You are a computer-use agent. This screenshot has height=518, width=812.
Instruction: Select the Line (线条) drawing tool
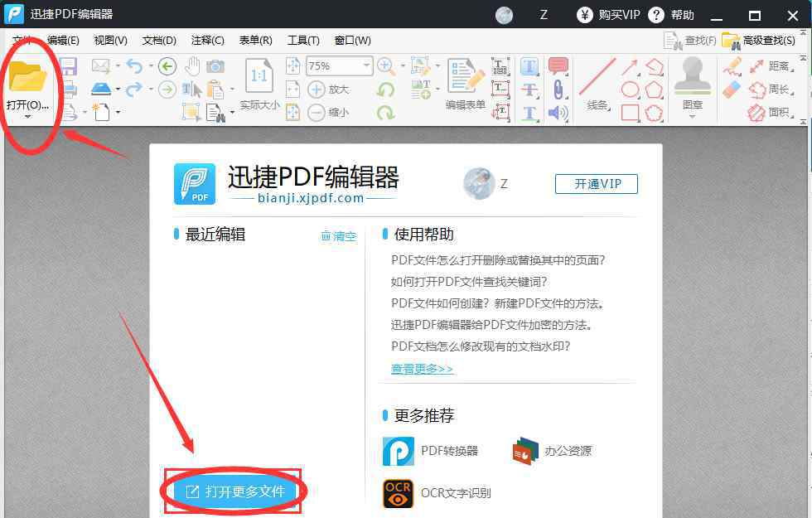[597, 76]
